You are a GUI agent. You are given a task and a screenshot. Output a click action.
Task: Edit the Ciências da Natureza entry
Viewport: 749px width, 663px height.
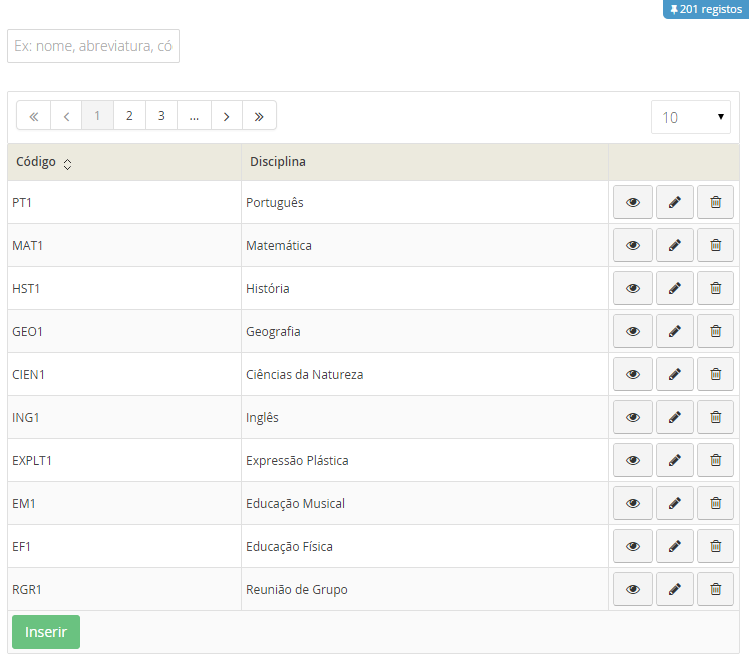(x=674, y=374)
